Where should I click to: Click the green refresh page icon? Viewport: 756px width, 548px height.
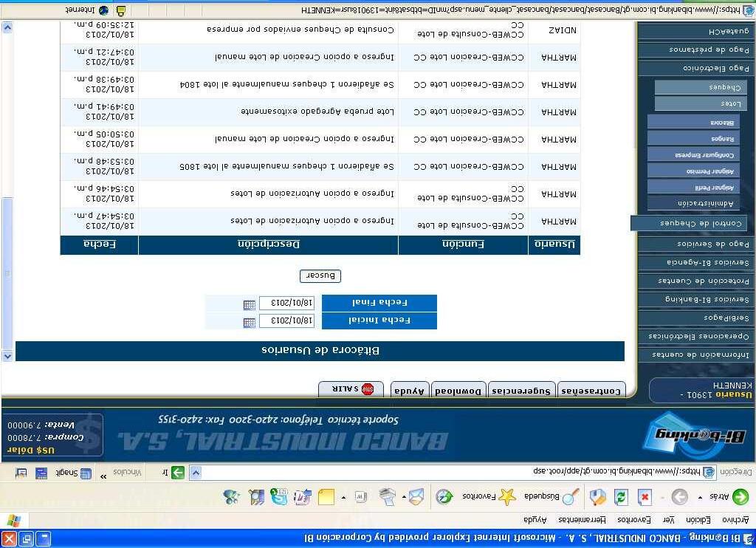point(620,496)
